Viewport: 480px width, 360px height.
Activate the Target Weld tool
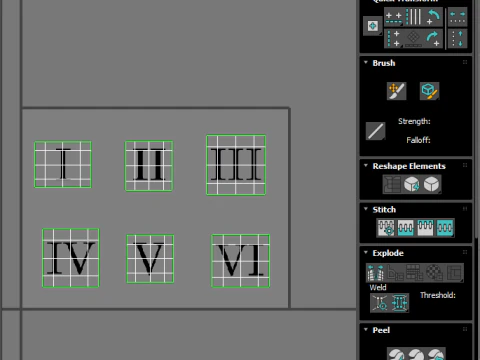[380, 303]
